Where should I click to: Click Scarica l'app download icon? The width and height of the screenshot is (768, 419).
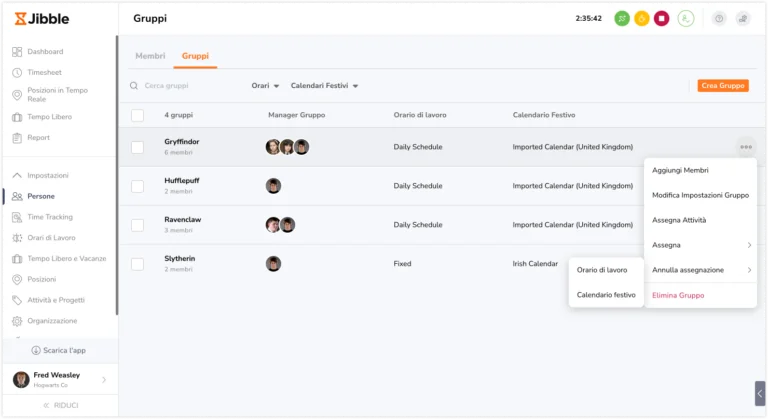tap(36, 350)
